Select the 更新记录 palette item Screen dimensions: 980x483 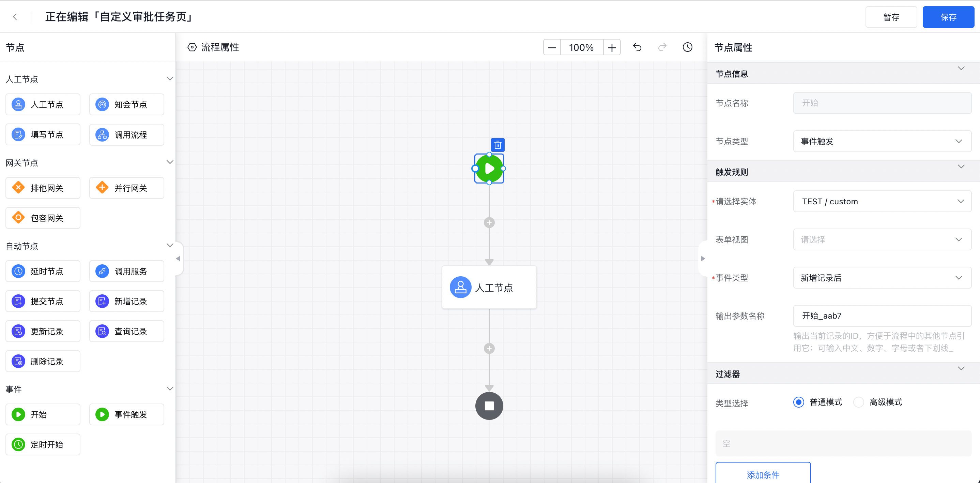point(43,332)
